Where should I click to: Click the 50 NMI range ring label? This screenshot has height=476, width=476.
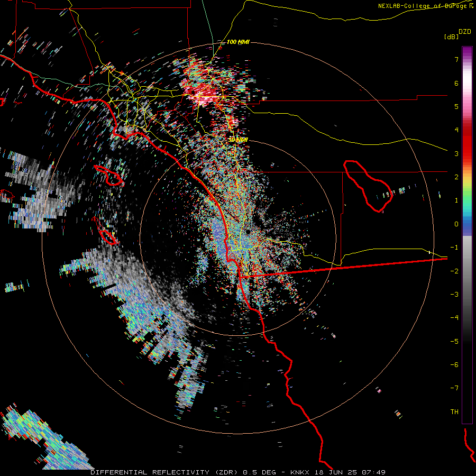pyautogui.click(x=238, y=140)
